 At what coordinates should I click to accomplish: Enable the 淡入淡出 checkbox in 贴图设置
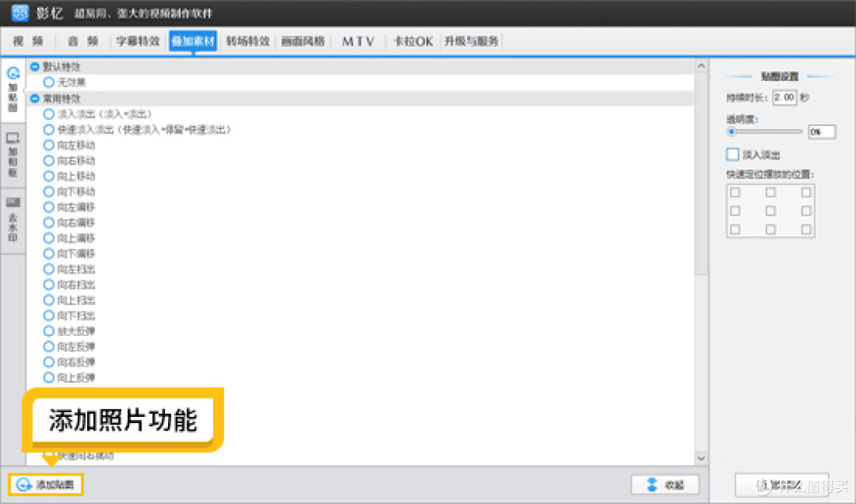(x=732, y=155)
